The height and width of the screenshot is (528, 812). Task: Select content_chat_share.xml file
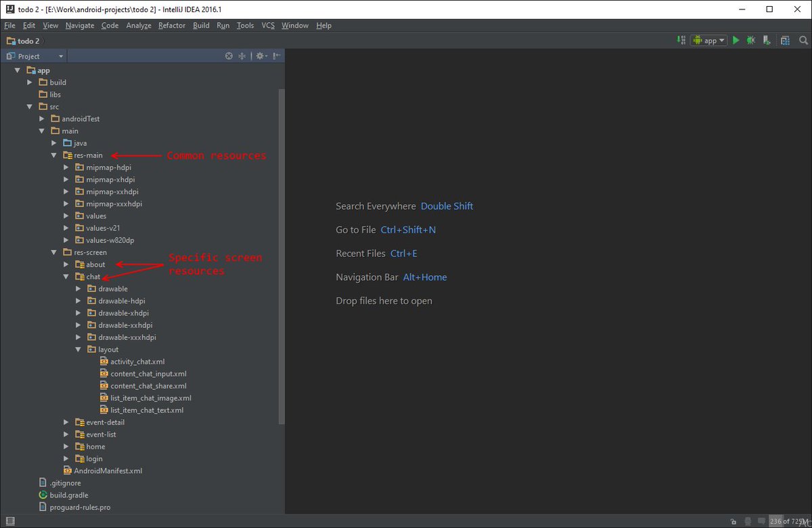(143, 386)
